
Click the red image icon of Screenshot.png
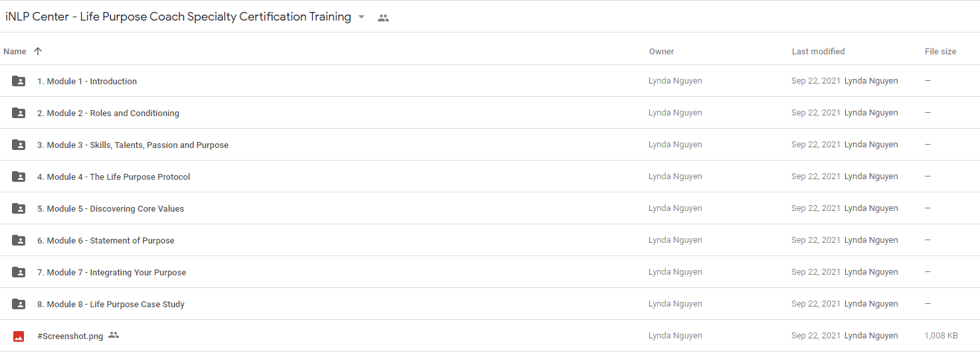point(19,336)
